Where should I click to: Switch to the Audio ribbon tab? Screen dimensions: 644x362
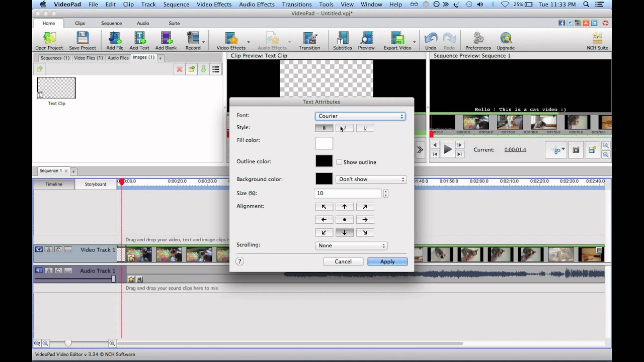[143, 23]
